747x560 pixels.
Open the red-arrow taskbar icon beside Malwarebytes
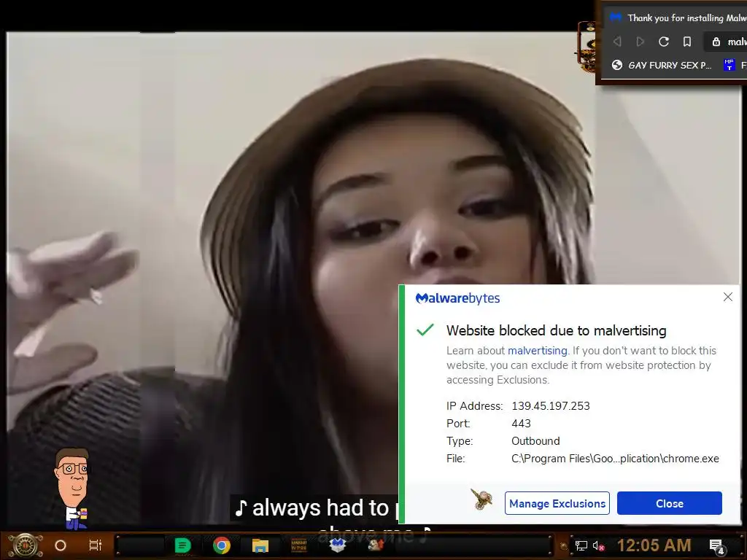click(x=376, y=544)
